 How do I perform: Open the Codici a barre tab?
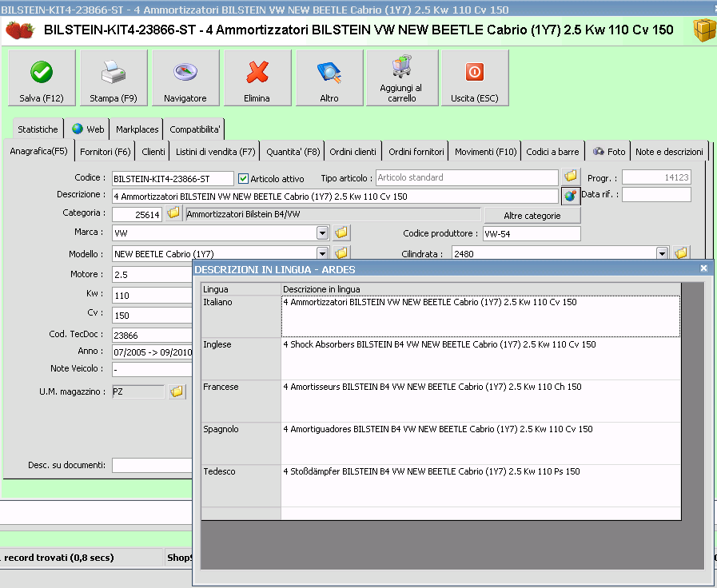[x=552, y=152]
